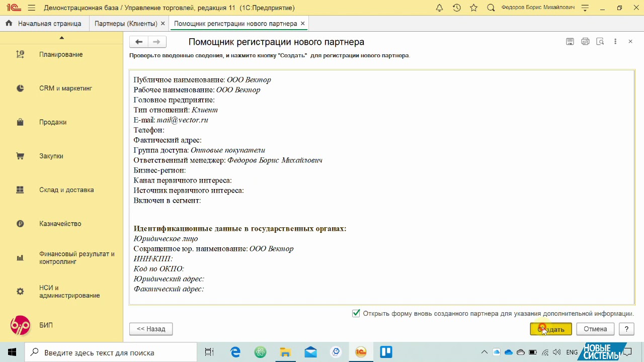Click the Продажи shopping bag icon
The width and height of the screenshot is (644, 362).
(20, 122)
